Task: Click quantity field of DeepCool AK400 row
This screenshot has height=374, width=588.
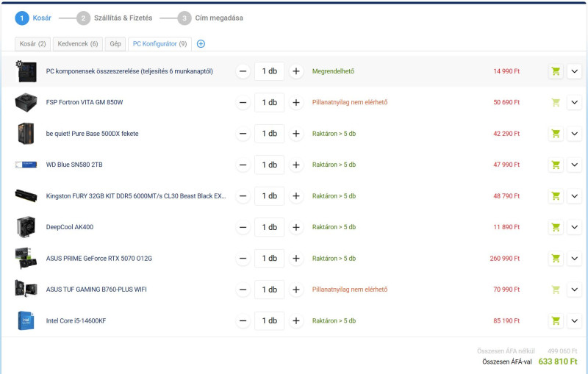Action: click(269, 227)
